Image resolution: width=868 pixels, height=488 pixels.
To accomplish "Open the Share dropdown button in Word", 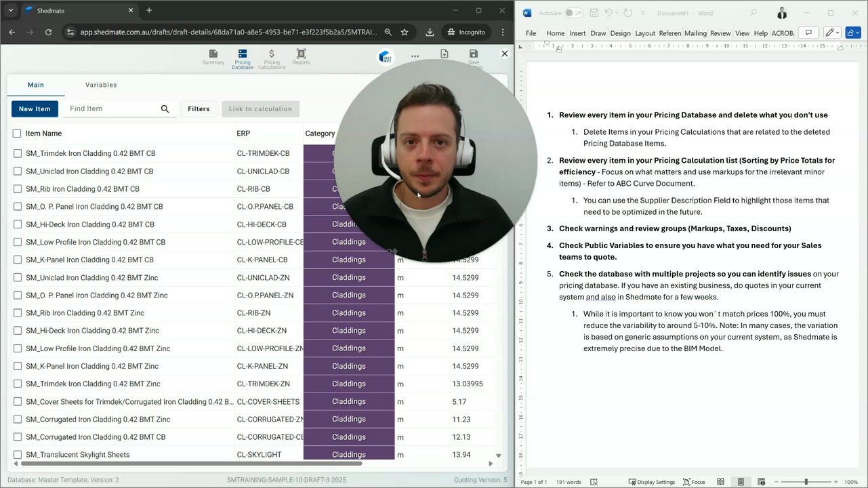I will (x=852, y=33).
